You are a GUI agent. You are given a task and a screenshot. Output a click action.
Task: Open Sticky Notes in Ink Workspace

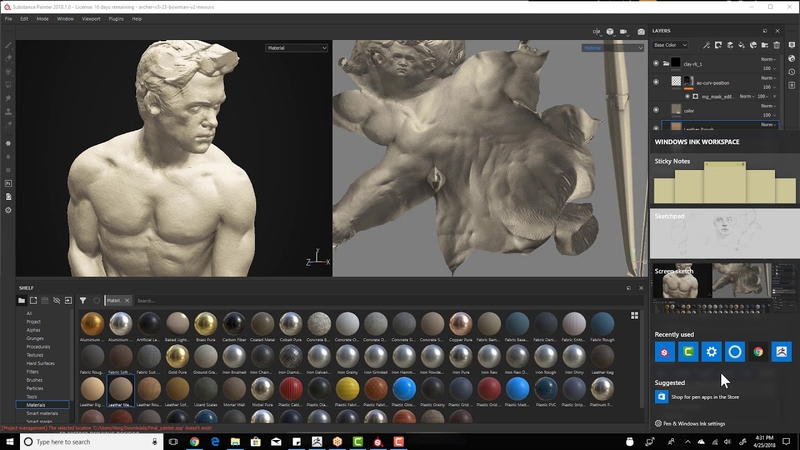coord(724,180)
